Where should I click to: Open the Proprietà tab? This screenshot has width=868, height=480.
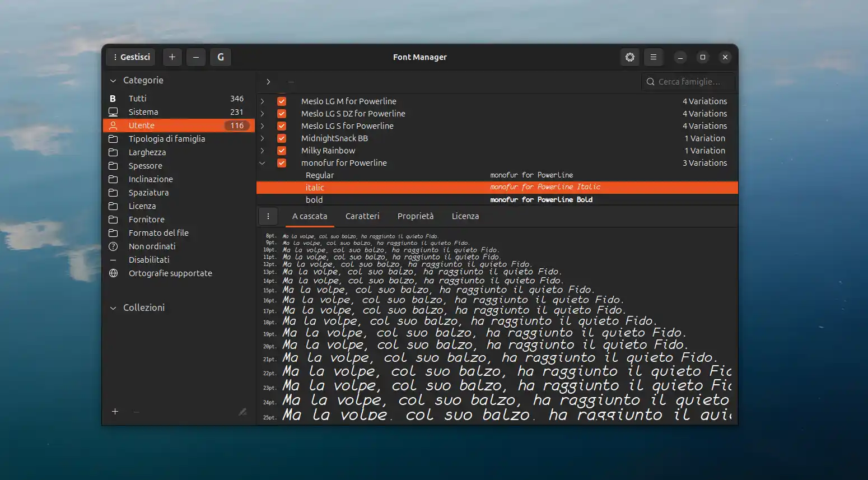tap(416, 216)
